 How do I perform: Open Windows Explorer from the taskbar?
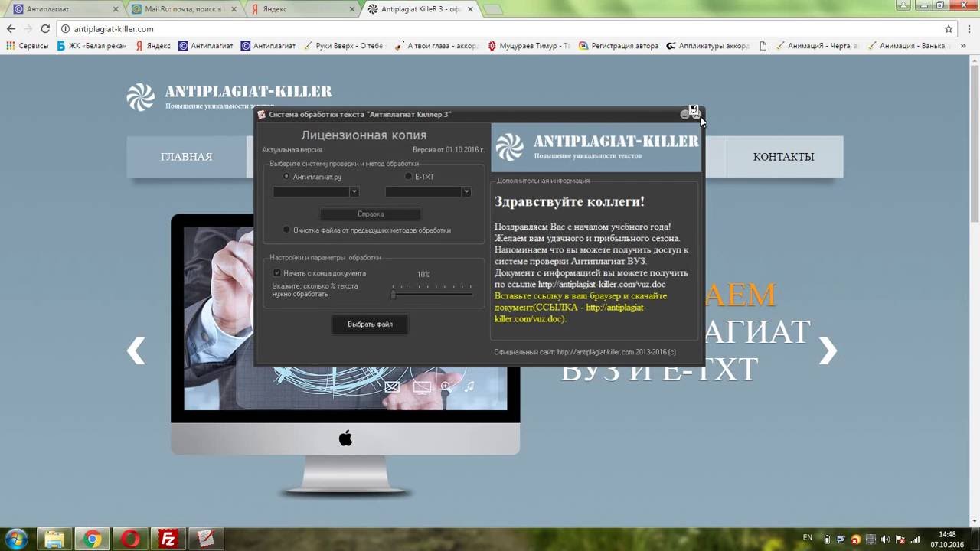coord(54,539)
